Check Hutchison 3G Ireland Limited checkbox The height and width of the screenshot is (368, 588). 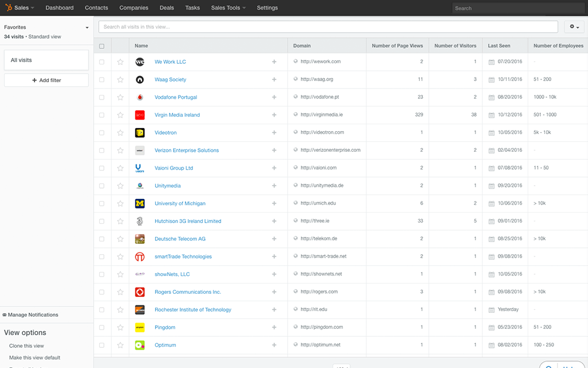coord(102,221)
